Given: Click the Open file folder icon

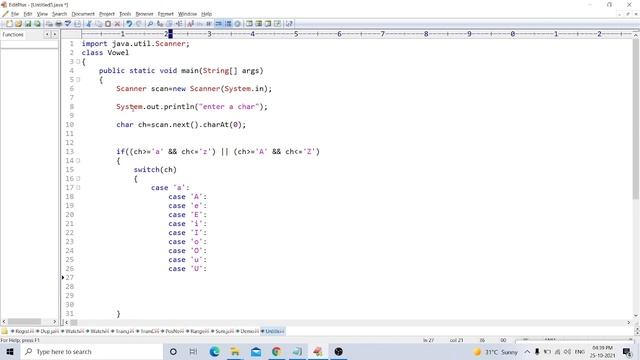Looking at the screenshot, I should [18, 24].
